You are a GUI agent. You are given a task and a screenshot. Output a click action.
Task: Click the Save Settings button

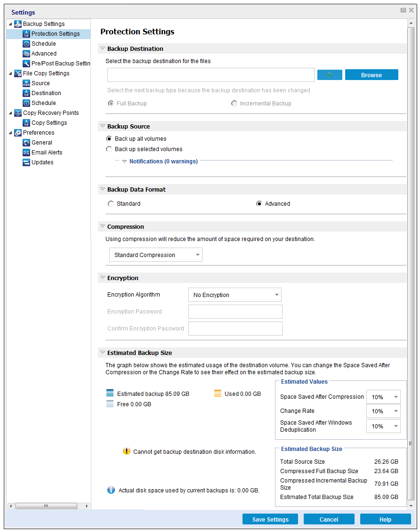click(x=270, y=519)
